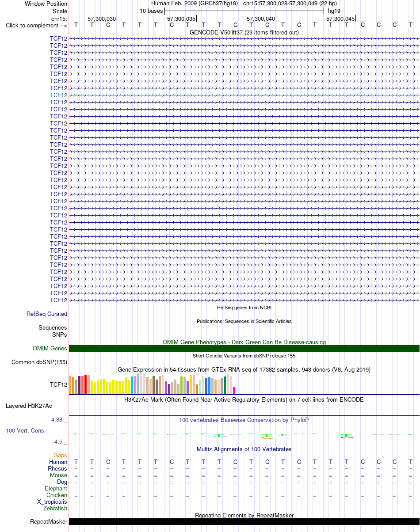Select the 'Scale' row label
This screenshot has width=420, height=532.
pyautogui.click(x=60, y=11)
